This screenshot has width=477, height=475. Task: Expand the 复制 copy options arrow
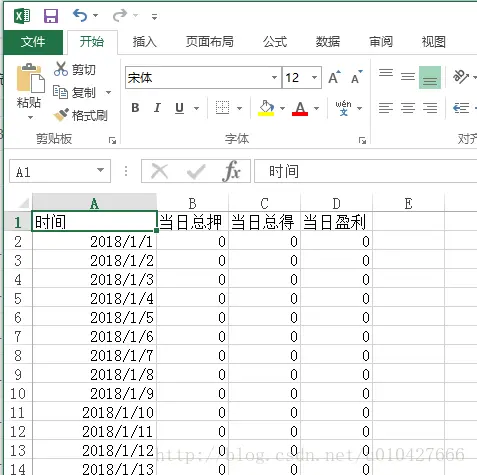[108, 92]
